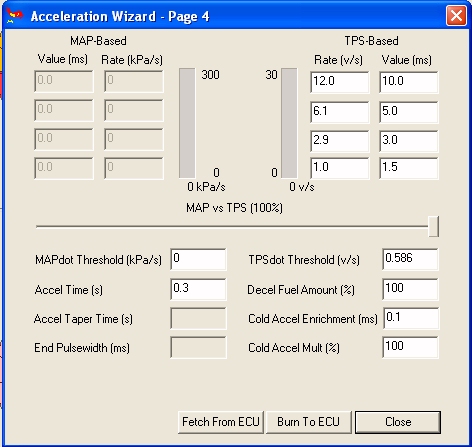Click the MAP-based kPa/s bar gauge
The height and width of the screenshot is (447, 472).
tap(187, 123)
